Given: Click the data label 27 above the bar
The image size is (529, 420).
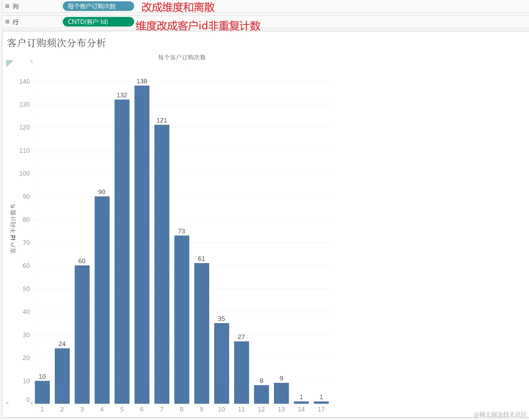Looking at the screenshot, I should coord(241,337).
